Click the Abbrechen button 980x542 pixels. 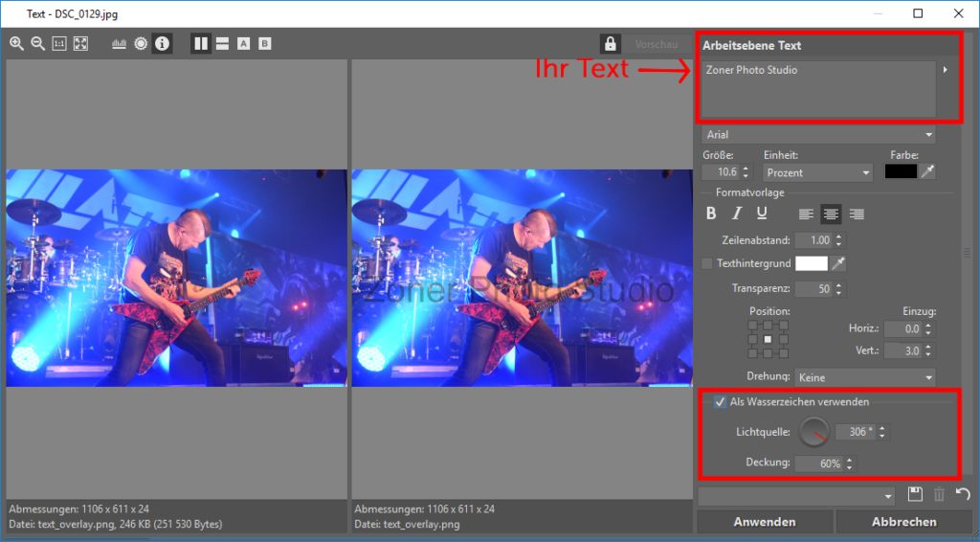click(x=904, y=522)
